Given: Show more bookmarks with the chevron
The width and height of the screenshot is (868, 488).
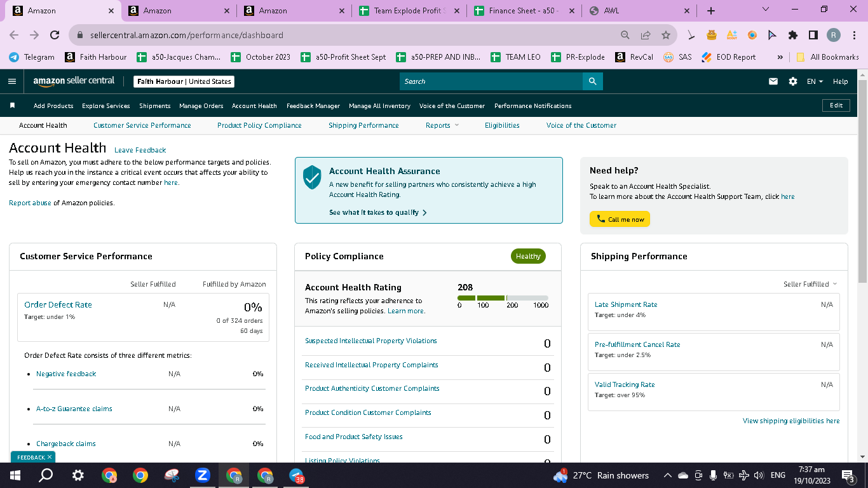Looking at the screenshot, I should pos(780,57).
